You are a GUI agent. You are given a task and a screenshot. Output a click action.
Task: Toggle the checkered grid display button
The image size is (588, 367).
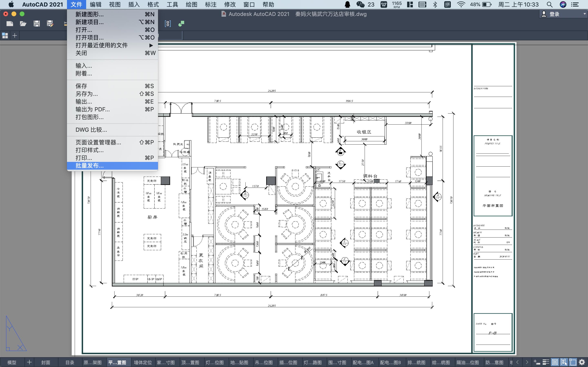555,362
